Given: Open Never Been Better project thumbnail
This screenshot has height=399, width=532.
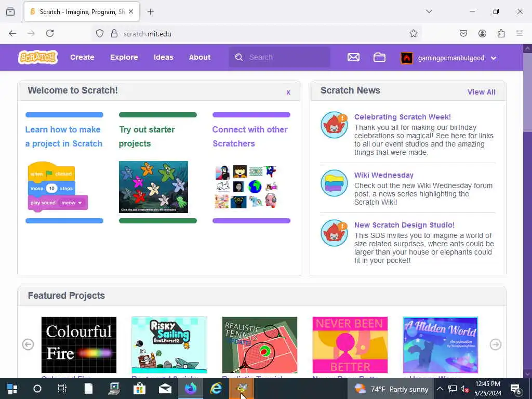Looking at the screenshot, I should point(350,345).
